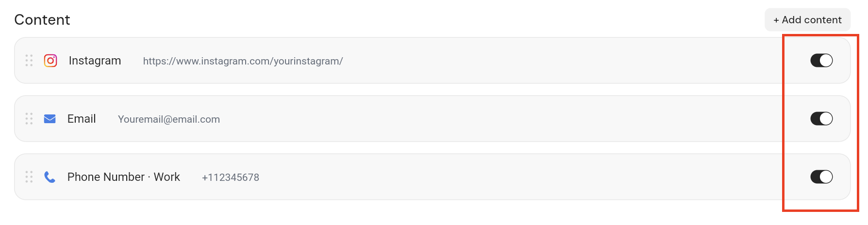Select the Instagram label text
Image resolution: width=868 pixels, height=225 pixels.
[x=95, y=61]
